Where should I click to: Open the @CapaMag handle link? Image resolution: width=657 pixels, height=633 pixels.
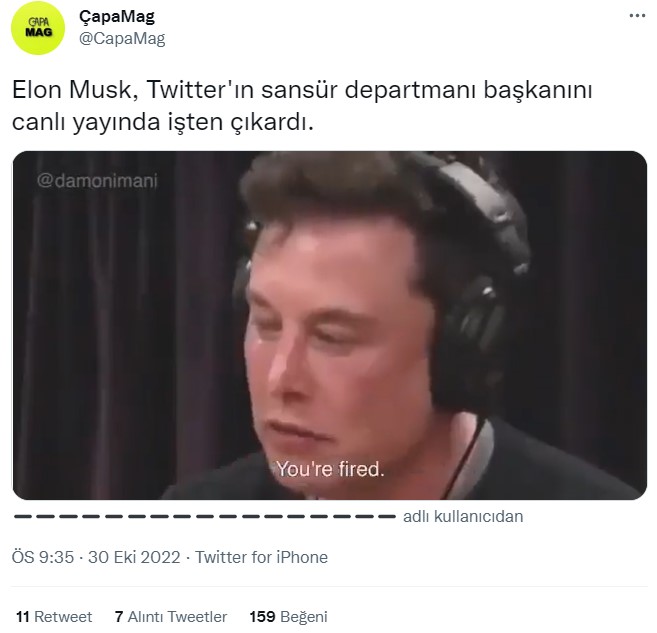point(122,39)
